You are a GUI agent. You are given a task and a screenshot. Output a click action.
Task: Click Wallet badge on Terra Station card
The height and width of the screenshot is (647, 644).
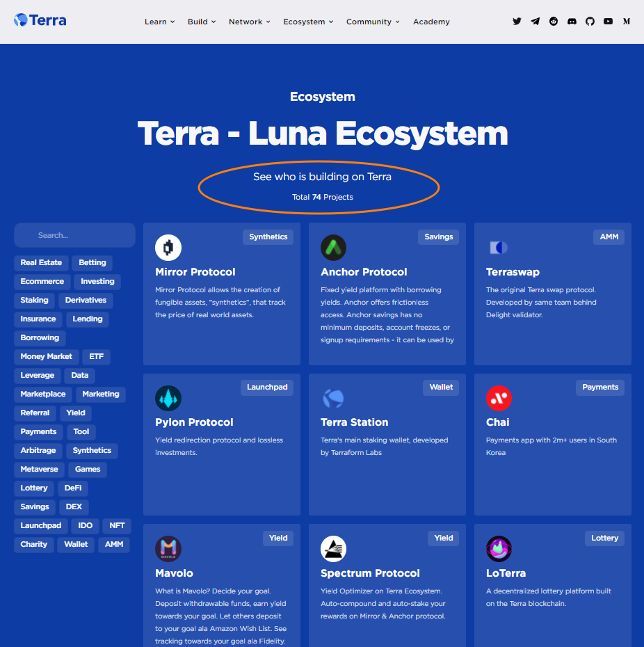pos(441,388)
